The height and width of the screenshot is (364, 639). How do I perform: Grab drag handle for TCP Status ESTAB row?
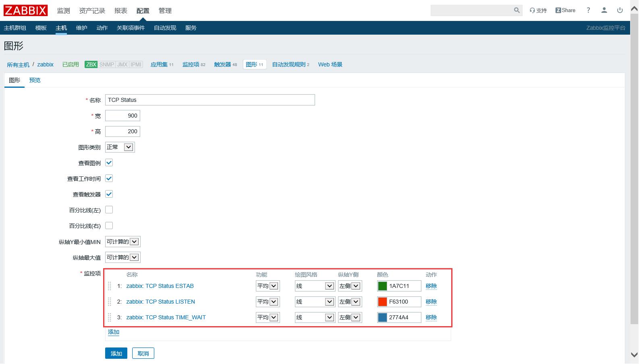110,286
